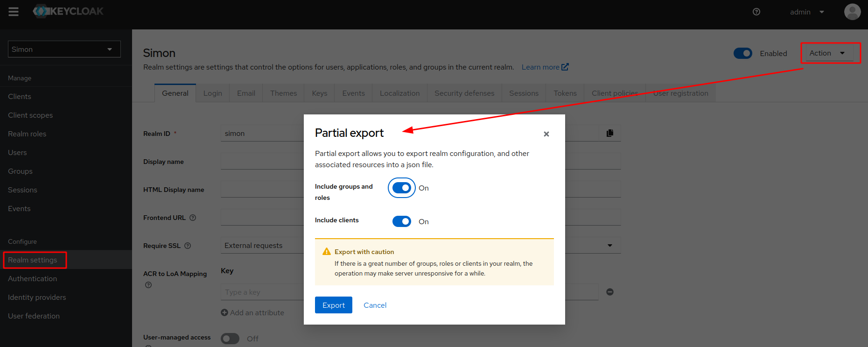Show ACR to LoA Mapping help
This screenshot has height=347, width=868.
click(148, 285)
